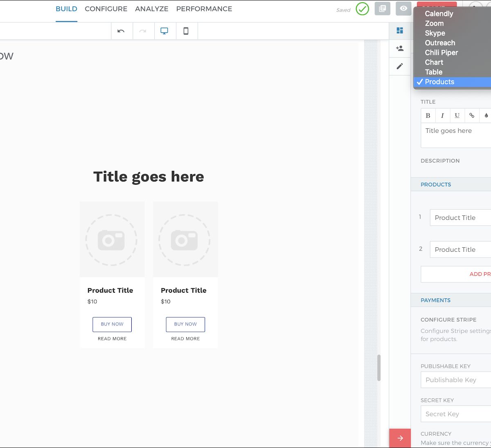Toggle italic formatting for title
This screenshot has height=448, width=491.
pos(442,116)
